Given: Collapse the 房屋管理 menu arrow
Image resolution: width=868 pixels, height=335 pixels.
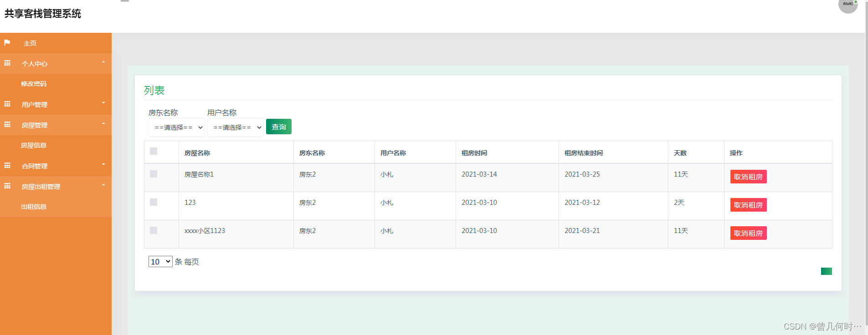Looking at the screenshot, I should point(103,123).
